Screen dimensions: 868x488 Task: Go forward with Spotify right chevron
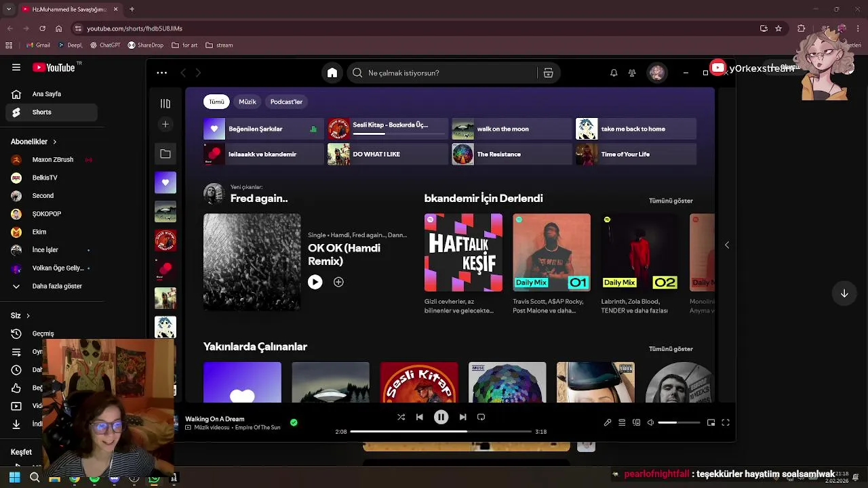(x=198, y=73)
